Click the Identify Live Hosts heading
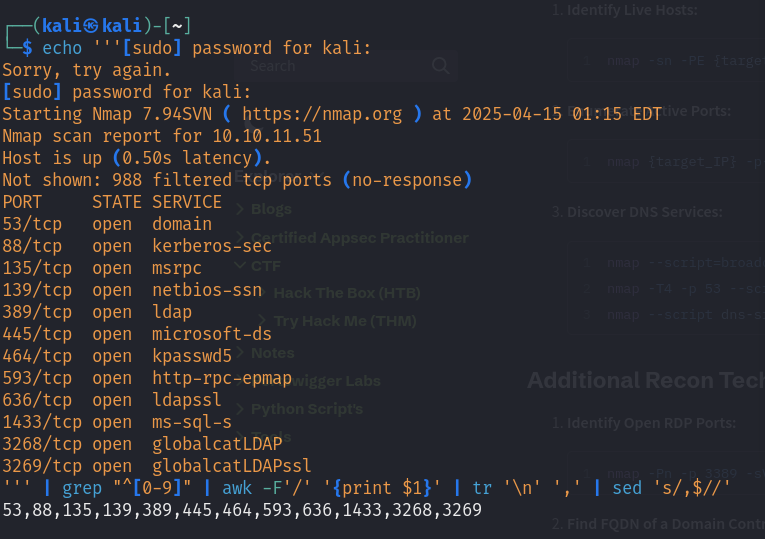765x539 pixels. [624, 10]
